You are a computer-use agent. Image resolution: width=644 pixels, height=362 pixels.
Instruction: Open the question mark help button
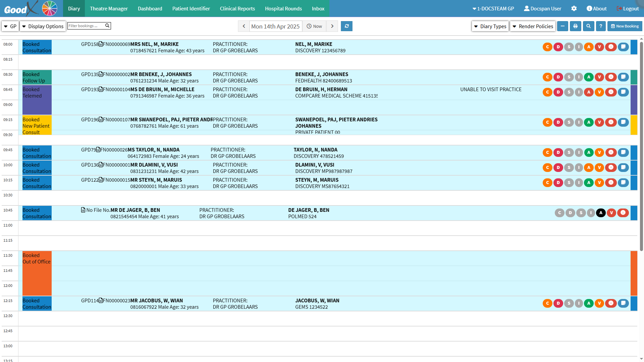coord(601,26)
